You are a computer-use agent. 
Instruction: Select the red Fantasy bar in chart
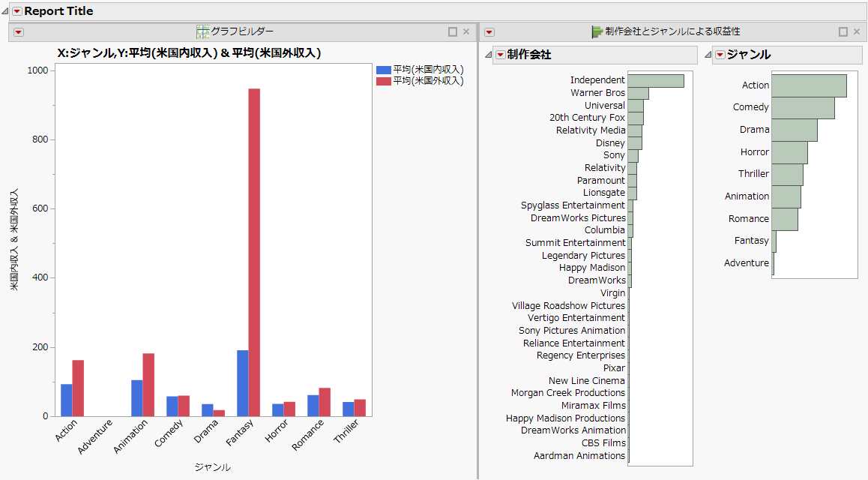254,253
